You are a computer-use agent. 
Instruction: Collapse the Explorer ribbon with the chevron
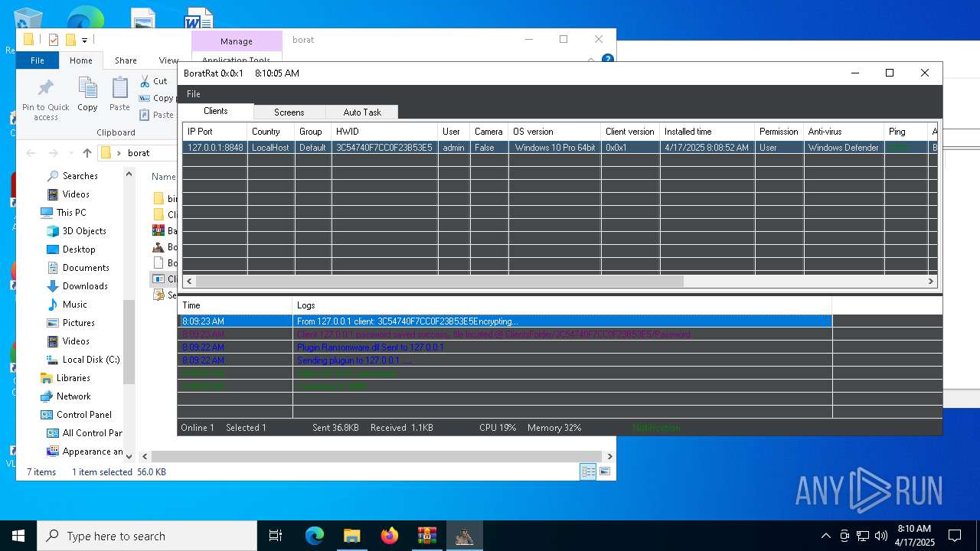tap(591, 60)
